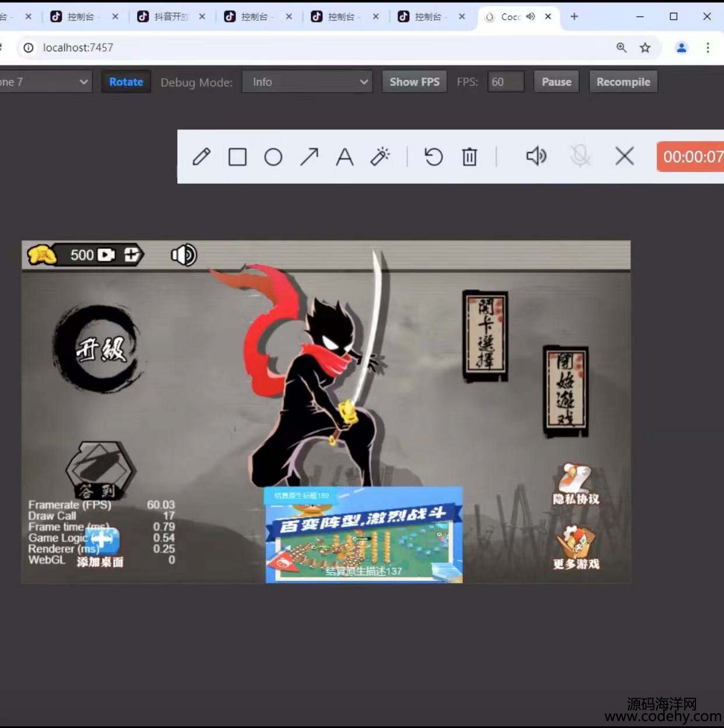Select the magic wand highlight tool
Screen dimensions: 724x728
pyautogui.click(x=380, y=156)
